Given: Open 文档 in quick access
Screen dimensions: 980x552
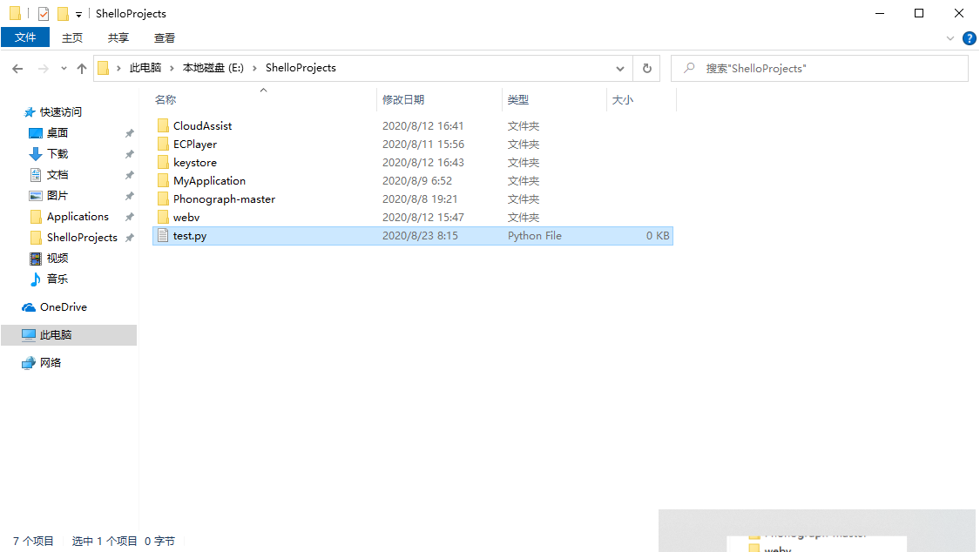Looking at the screenshot, I should (x=57, y=175).
